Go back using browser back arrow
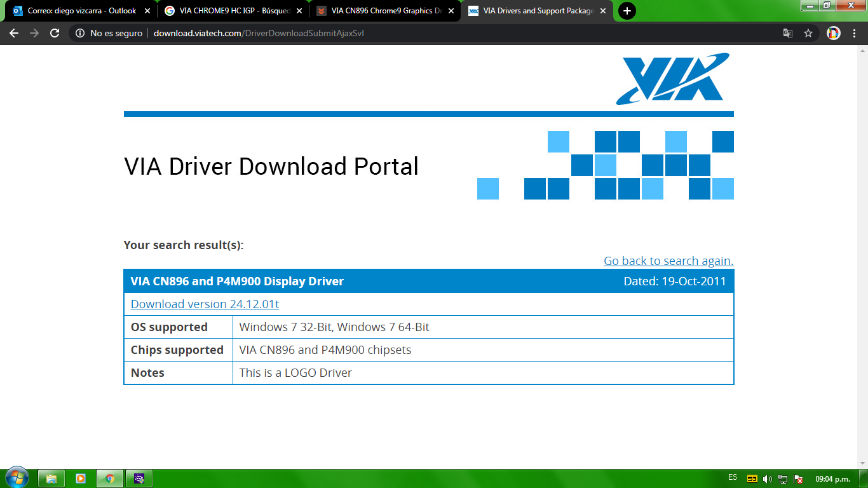The image size is (868, 488). click(x=14, y=33)
